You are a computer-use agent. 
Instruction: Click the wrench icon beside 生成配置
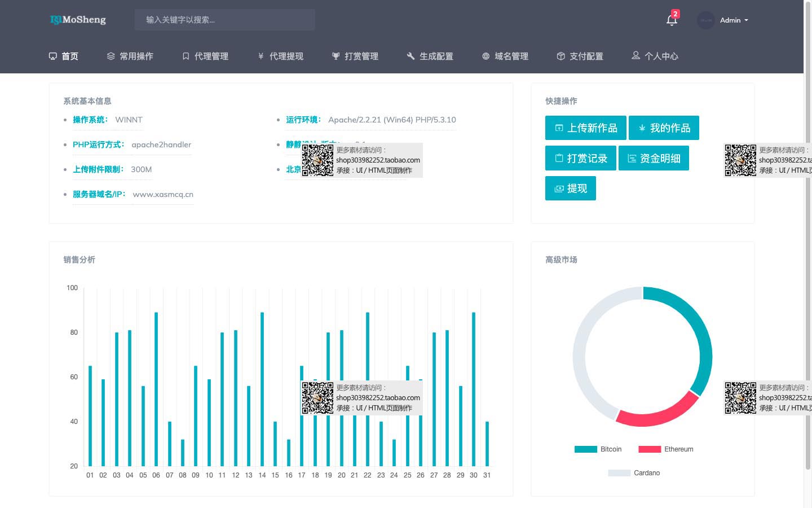pyautogui.click(x=411, y=56)
